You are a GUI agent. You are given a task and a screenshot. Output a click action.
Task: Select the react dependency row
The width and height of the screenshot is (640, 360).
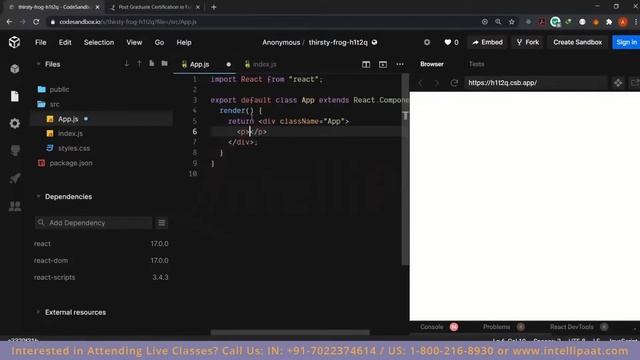click(101, 244)
